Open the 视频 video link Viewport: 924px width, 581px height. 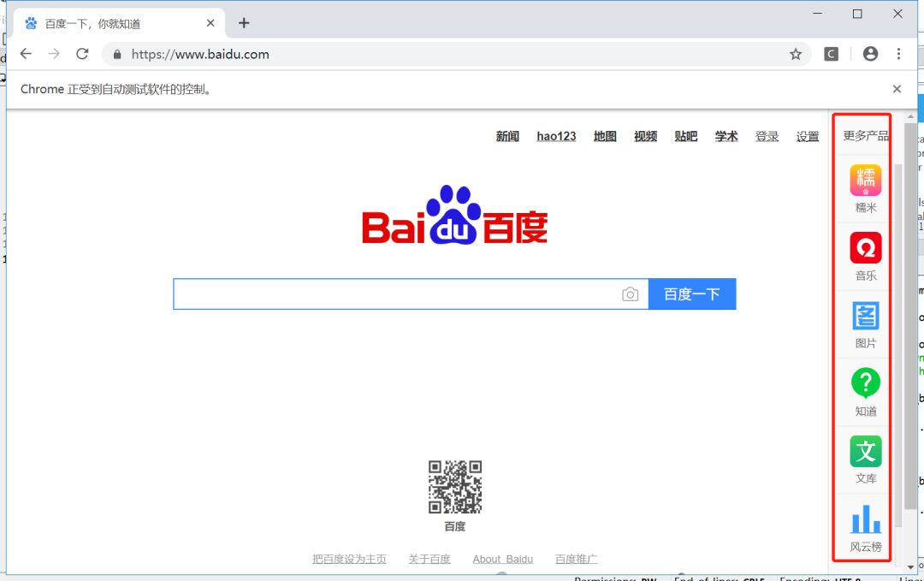(x=645, y=136)
